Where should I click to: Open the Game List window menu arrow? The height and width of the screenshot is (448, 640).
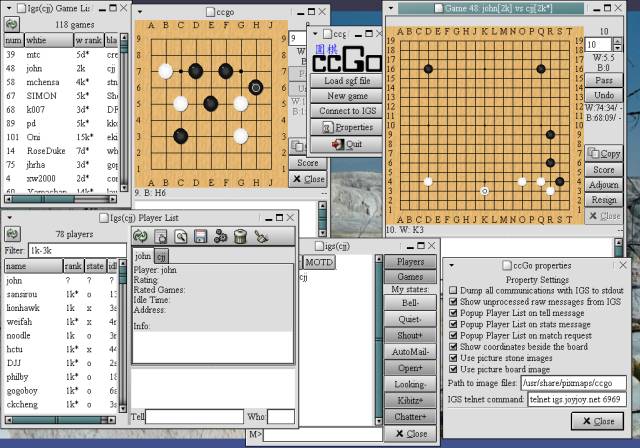point(9,8)
